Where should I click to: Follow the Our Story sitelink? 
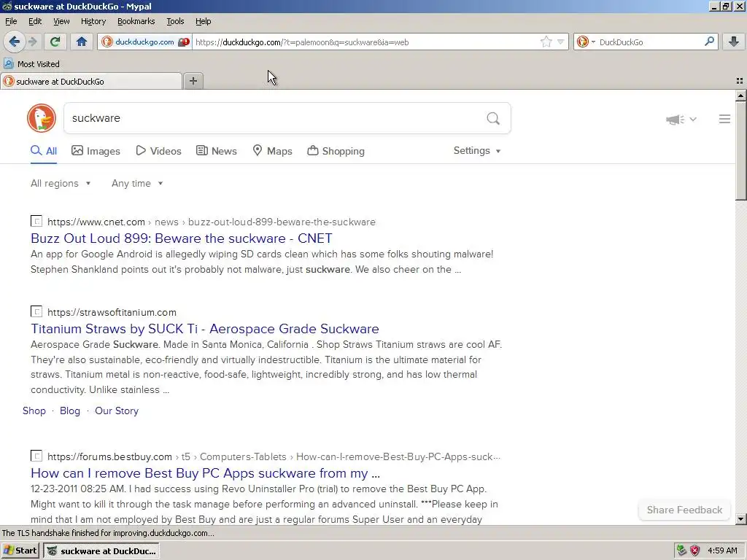117,411
